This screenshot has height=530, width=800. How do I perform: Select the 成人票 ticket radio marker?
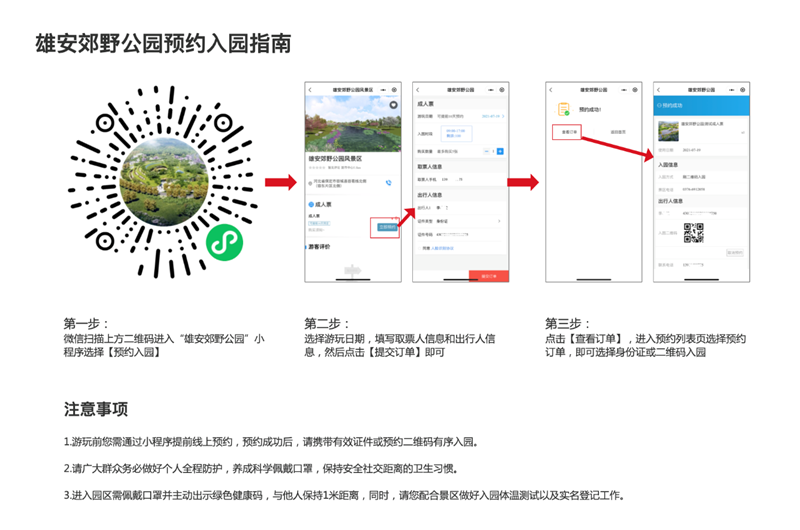(x=311, y=205)
